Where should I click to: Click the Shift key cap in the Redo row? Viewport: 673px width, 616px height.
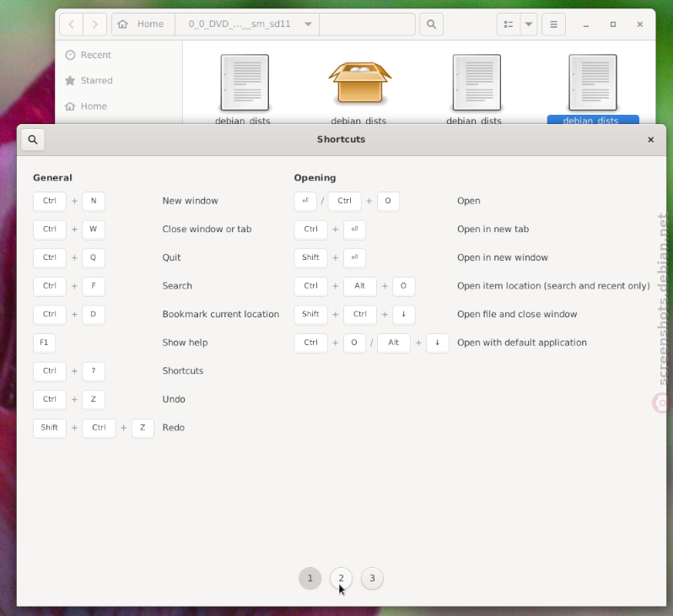[x=50, y=428]
